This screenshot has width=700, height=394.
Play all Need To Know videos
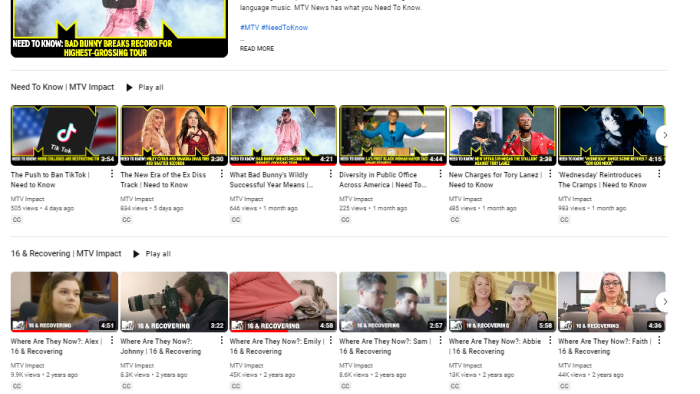(145, 87)
